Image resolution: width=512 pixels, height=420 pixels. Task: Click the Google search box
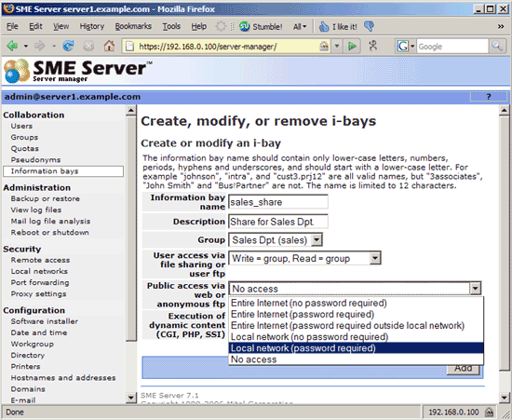[453, 47]
